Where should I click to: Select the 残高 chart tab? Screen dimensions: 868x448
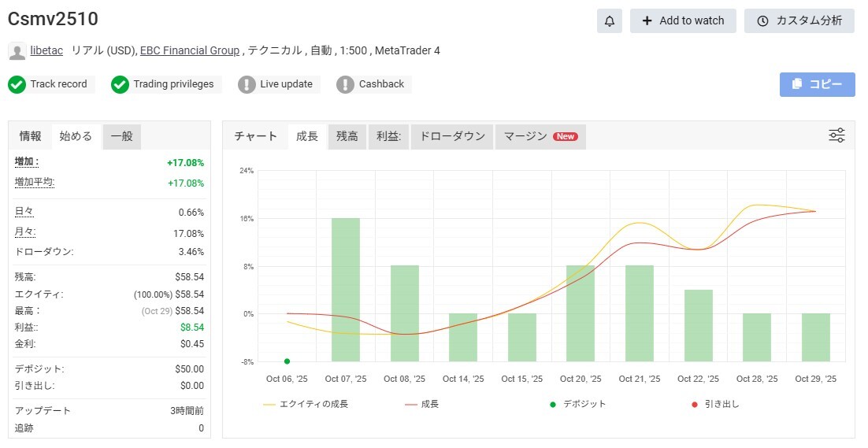click(347, 136)
